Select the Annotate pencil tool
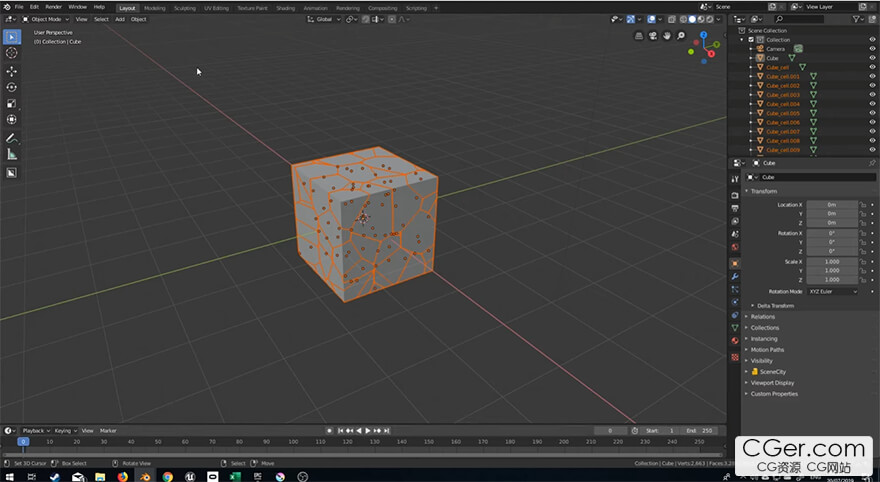880x482 pixels. [12, 137]
